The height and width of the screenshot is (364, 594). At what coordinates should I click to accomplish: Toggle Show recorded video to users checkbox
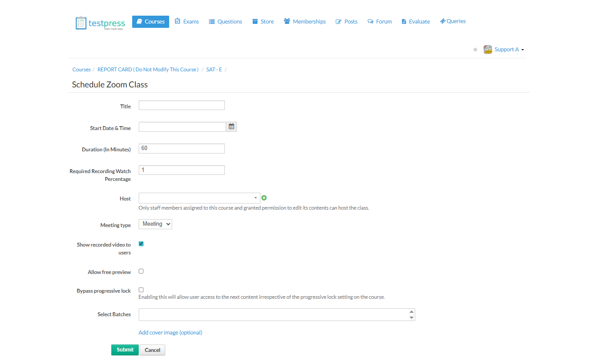[x=141, y=244]
